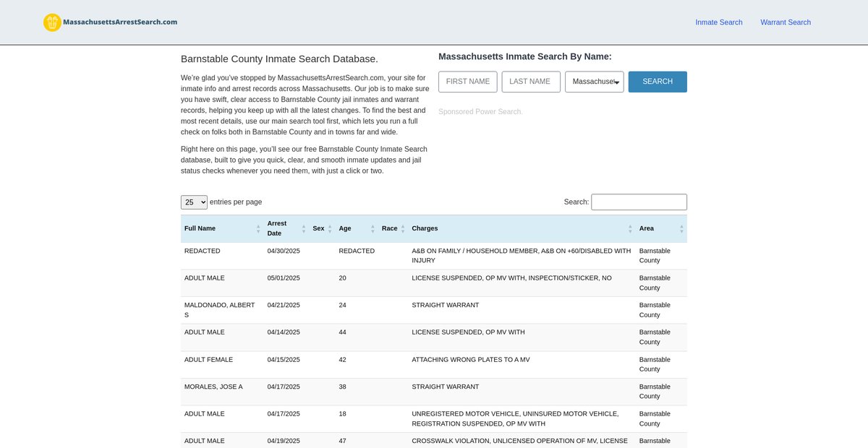Click the table Search filter box
Image resolution: width=868 pixels, height=448 pixels.
click(x=639, y=202)
